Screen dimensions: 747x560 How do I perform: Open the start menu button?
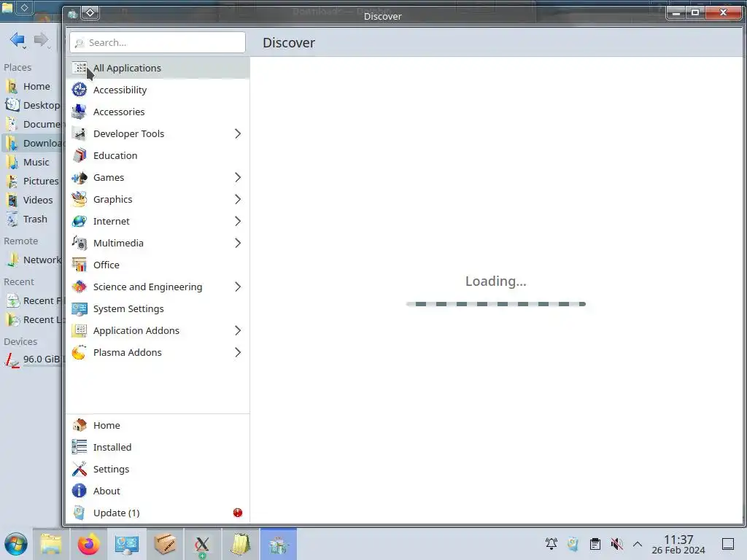coord(16,544)
